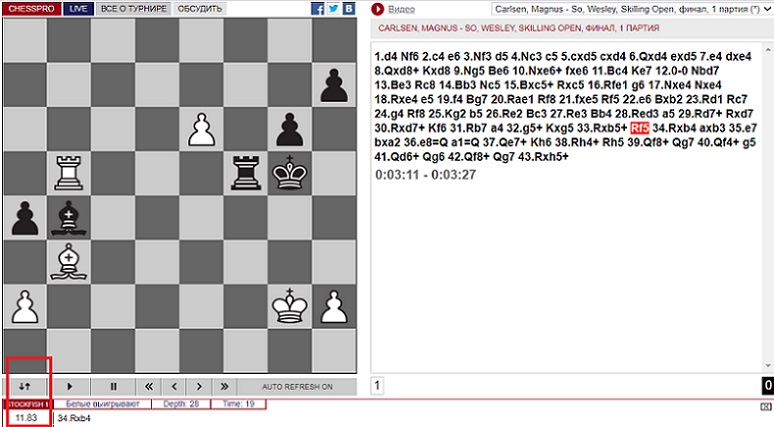Share on Twitter icon
Viewport: 774px width, 427px height.
(x=333, y=8)
